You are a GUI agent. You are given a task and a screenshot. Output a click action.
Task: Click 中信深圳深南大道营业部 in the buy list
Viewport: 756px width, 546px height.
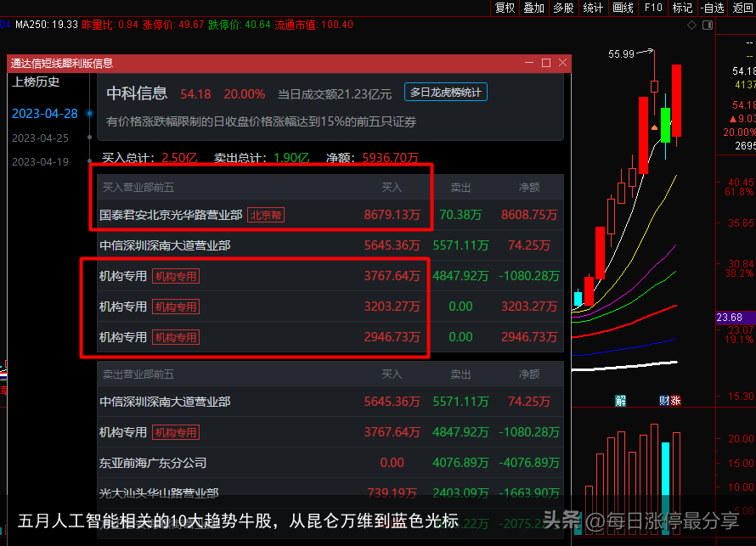click(165, 245)
